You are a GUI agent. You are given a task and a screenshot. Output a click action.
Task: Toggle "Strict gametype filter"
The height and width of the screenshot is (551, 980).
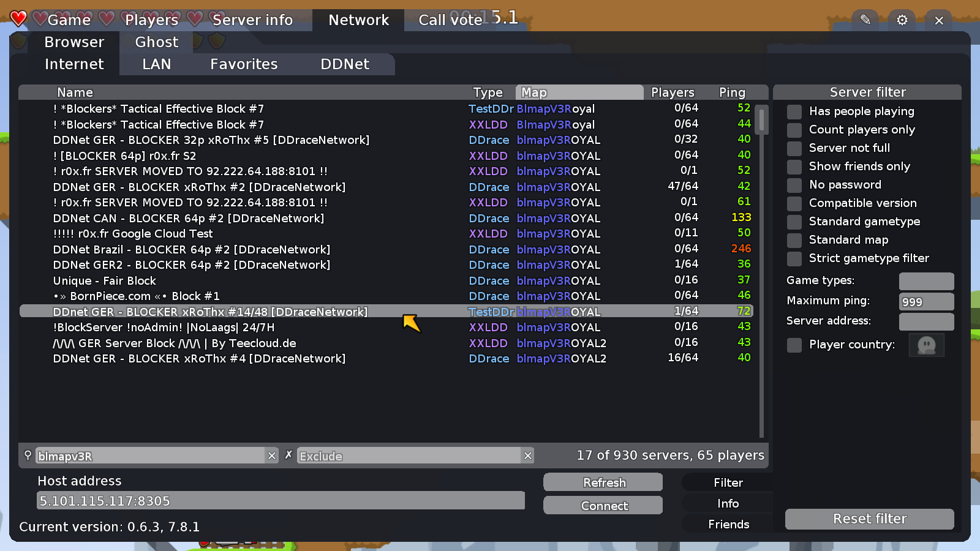coord(794,258)
